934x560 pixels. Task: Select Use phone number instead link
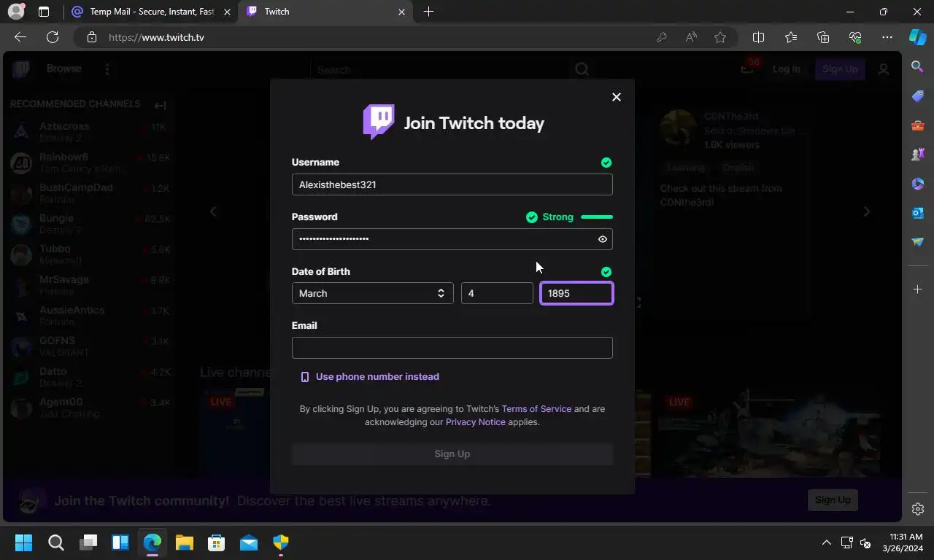pos(370,377)
